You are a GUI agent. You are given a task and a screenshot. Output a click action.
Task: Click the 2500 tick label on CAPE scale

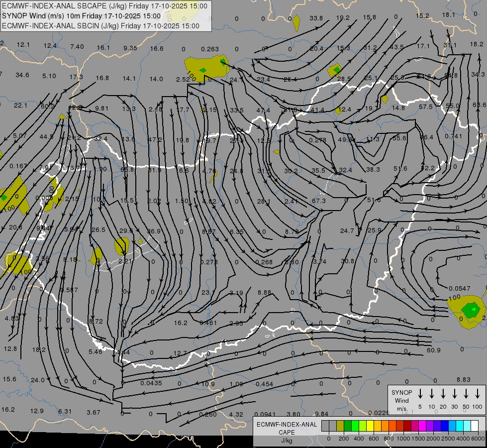tap(448, 439)
